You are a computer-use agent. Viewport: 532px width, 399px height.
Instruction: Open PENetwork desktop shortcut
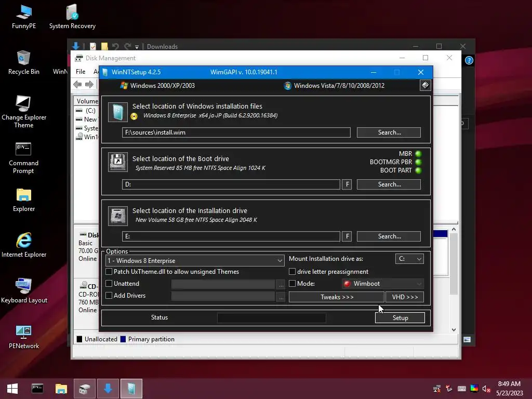(24, 337)
